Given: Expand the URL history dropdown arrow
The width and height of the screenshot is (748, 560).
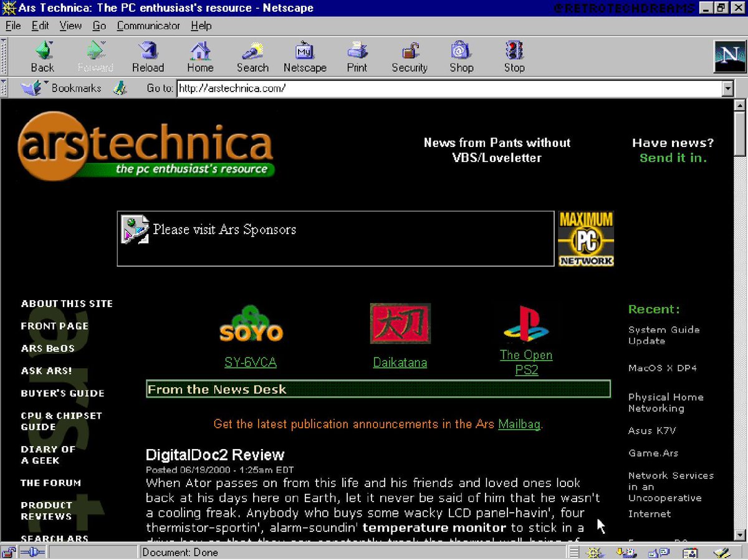Looking at the screenshot, I should pyautogui.click(x=727, y=88).
